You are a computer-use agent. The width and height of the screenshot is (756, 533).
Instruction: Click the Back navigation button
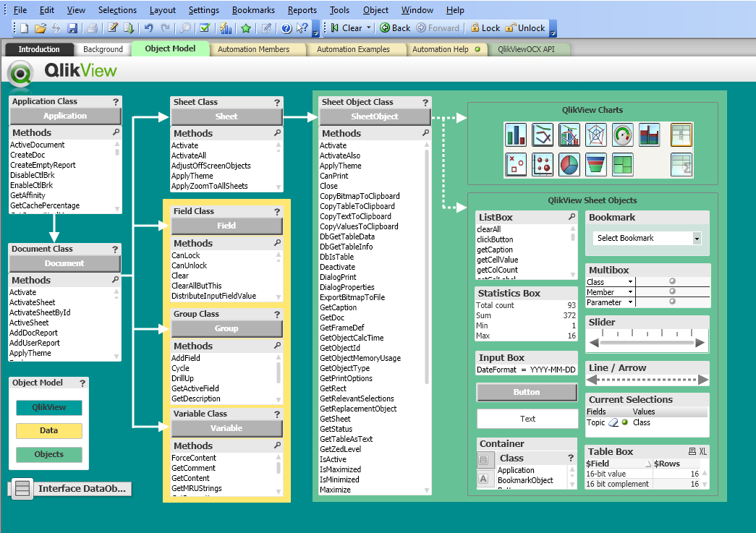tap(395, 28)
